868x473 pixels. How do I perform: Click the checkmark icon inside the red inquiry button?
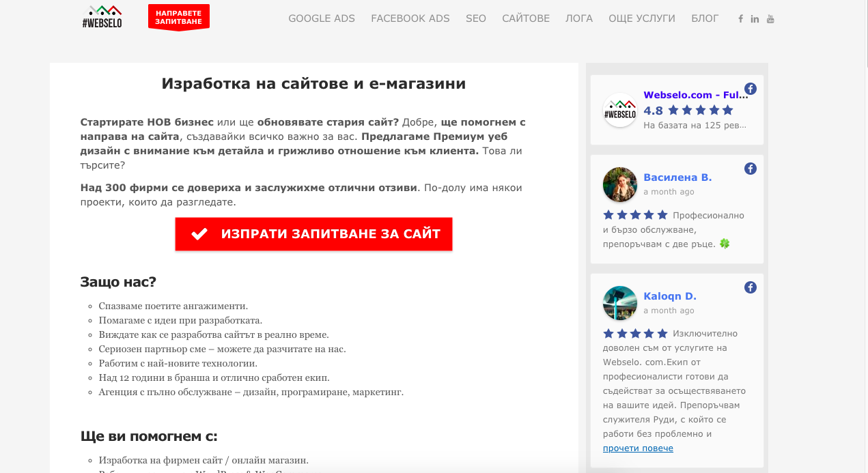click(x=199, y=233)
